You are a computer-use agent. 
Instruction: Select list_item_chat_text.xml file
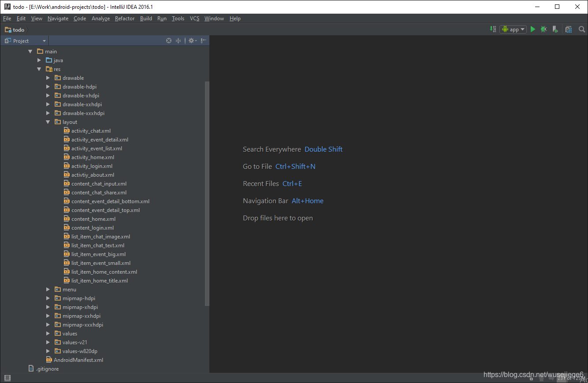[x=98, y=245]
